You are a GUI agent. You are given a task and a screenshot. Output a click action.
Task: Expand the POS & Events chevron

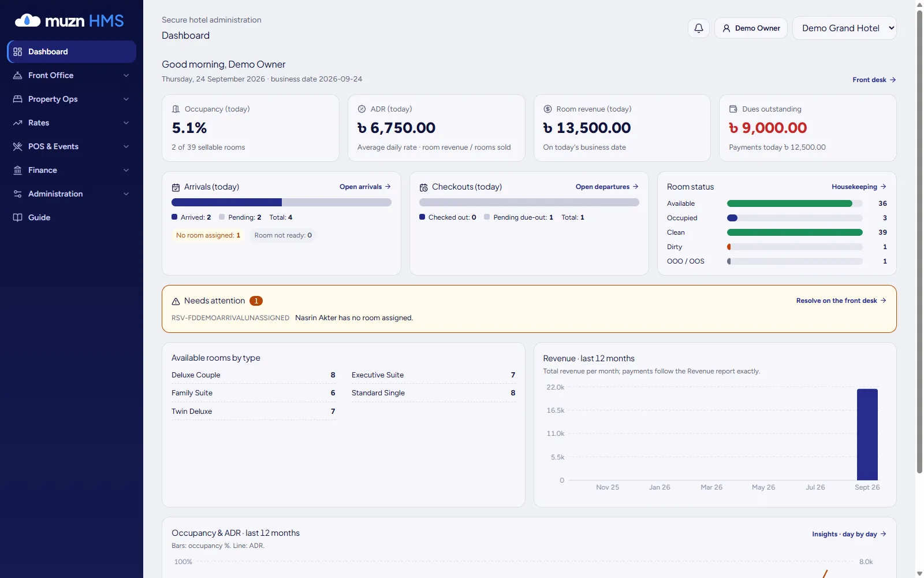(x=126, y=146)
